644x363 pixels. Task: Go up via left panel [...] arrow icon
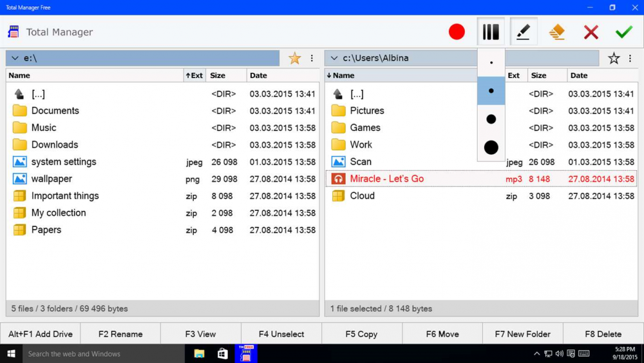19,94
